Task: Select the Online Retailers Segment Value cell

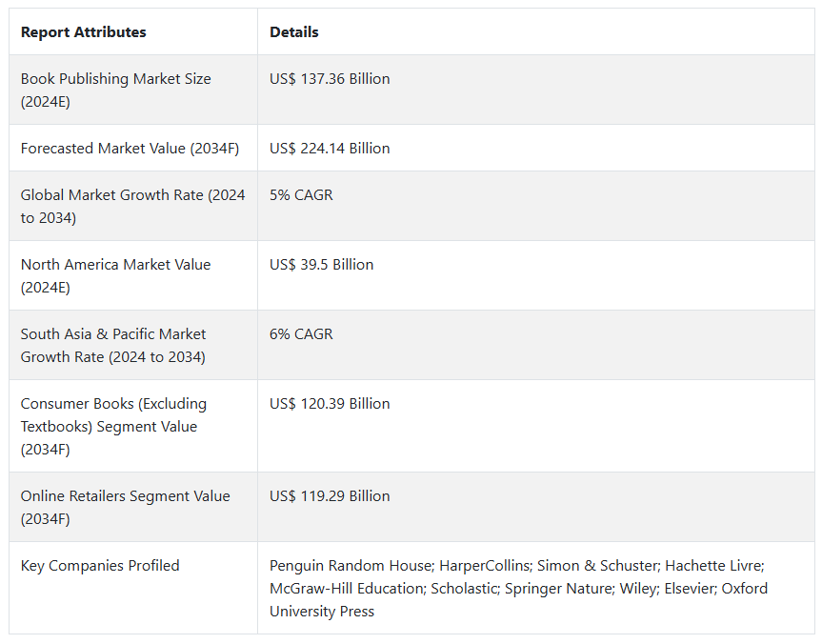Action: 126,507
